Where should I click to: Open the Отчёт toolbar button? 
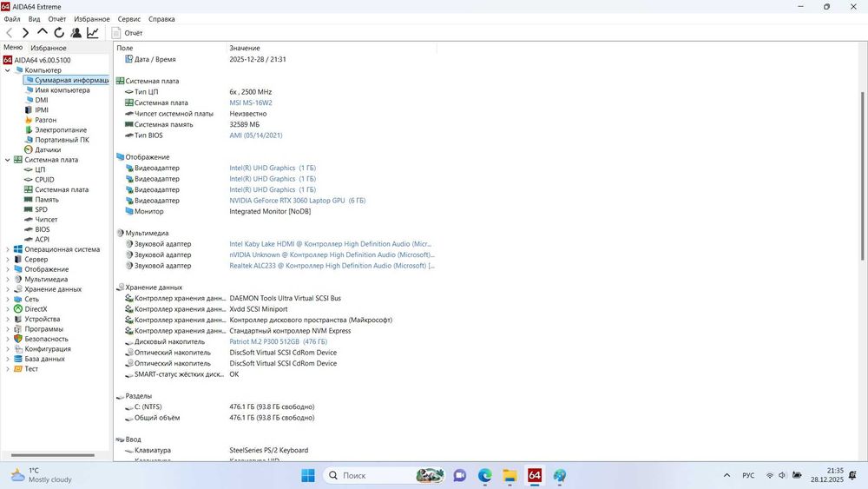coord(128,33)
